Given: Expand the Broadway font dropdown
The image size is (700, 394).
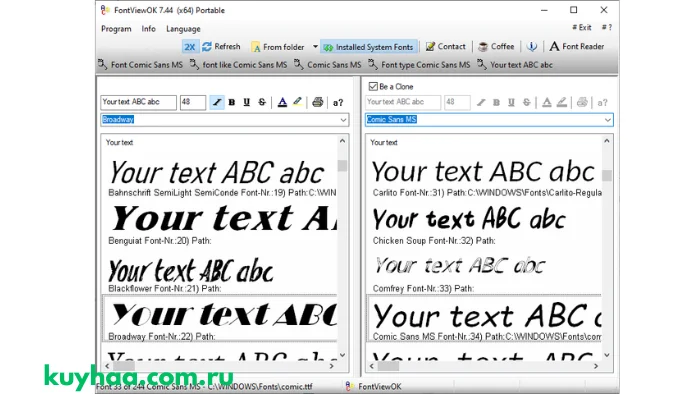Looking at the screenshot, I should [343, 120].
